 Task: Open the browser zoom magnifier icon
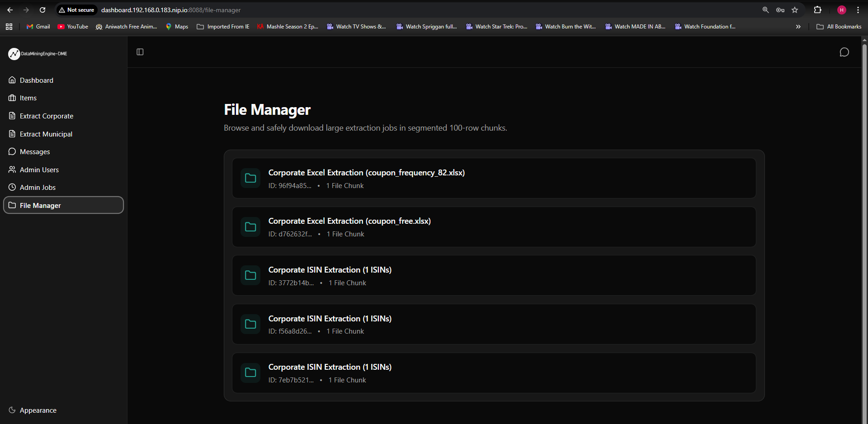(x=765, y=10)
